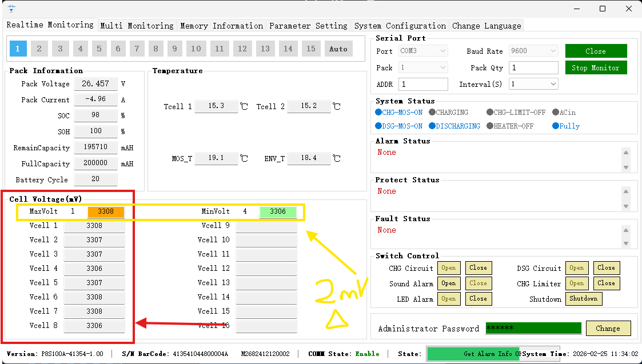The image size is (642, 364).
Task: Select pack number 8 button
Action: (x=155, y=49)
